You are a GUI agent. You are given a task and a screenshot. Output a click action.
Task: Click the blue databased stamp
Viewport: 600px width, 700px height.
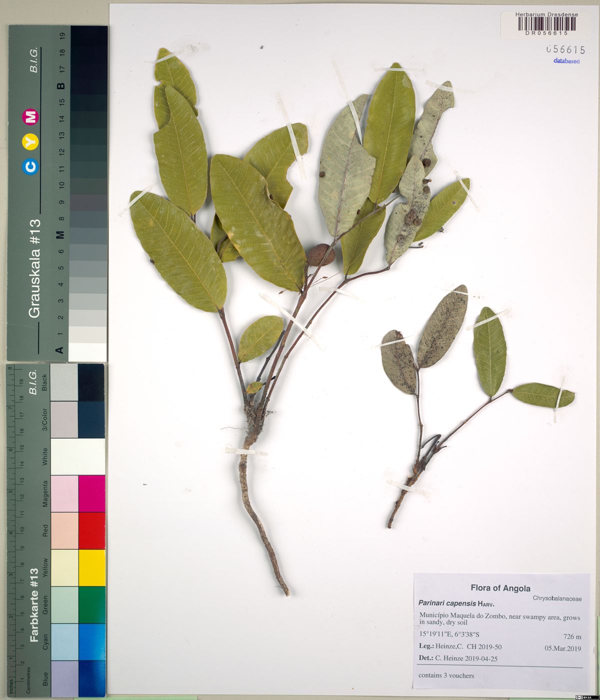tap(566, 61)
